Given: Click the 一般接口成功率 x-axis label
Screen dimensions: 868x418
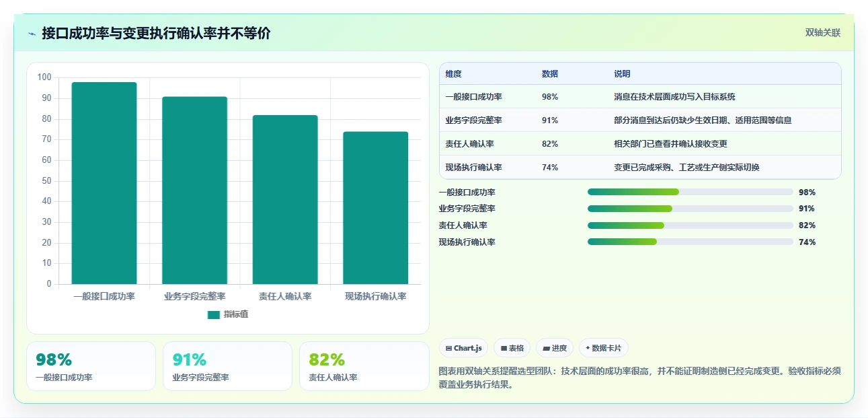Looking at the screenshot, I should point(104,296).
